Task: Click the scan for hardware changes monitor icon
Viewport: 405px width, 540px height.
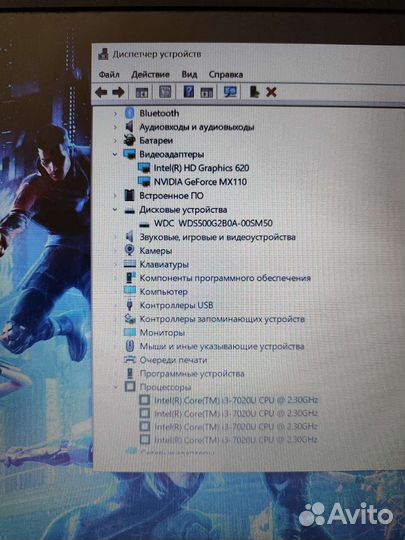Action: pos(230,92)
